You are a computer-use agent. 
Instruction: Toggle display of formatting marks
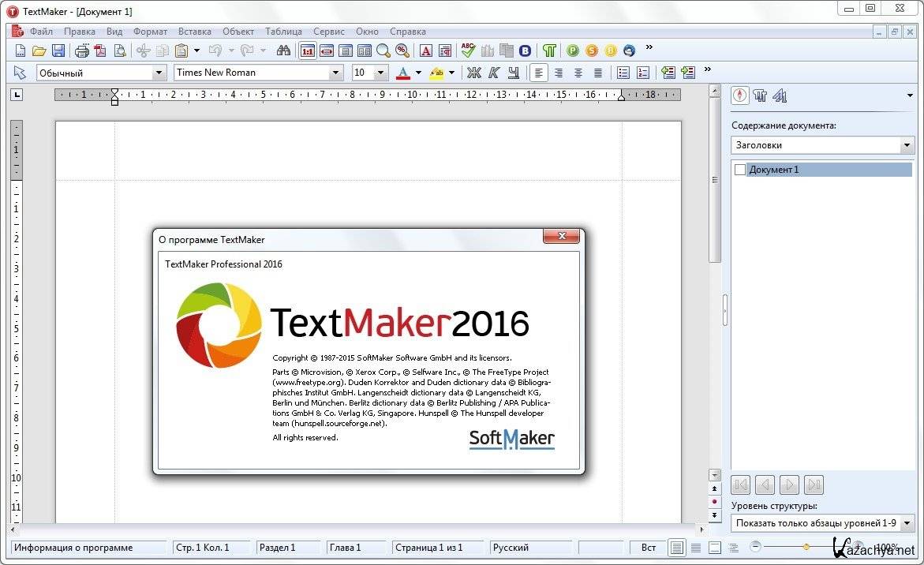point(549,51)
